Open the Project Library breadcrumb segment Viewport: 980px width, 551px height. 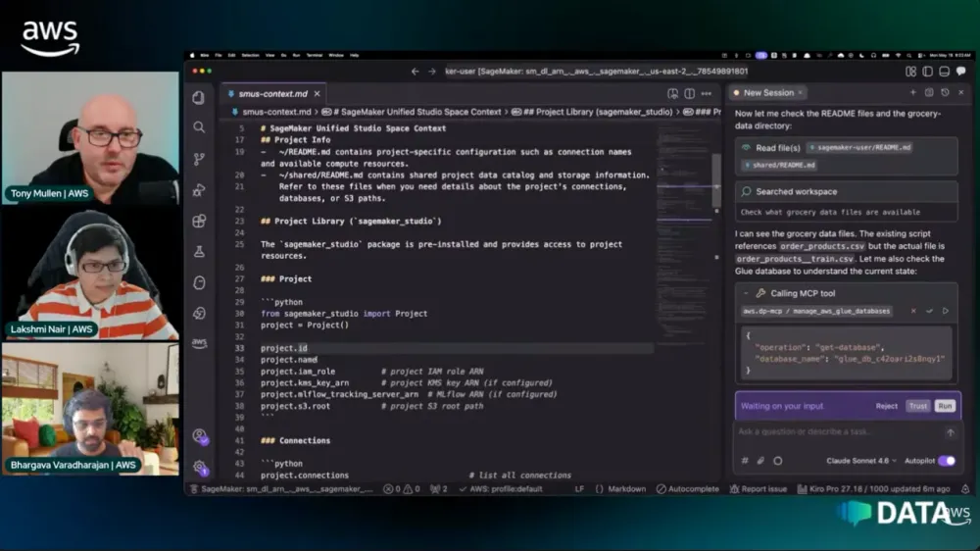592,112
